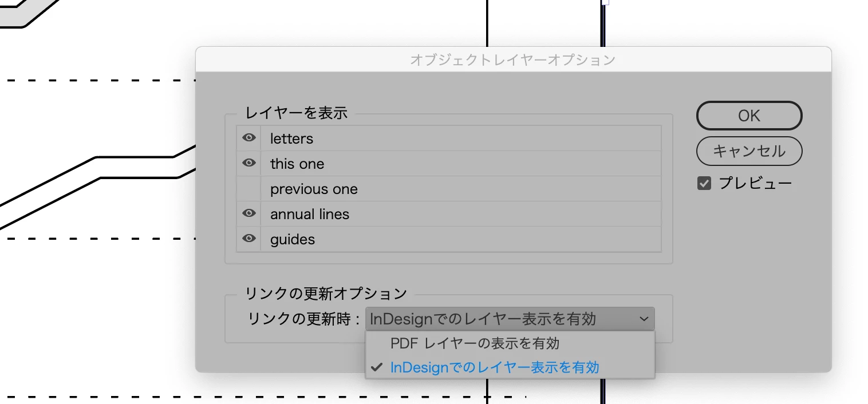Hide the "this one" layer eye icon
The width and height of the screenshot is (868, 404).
(248, 163)
